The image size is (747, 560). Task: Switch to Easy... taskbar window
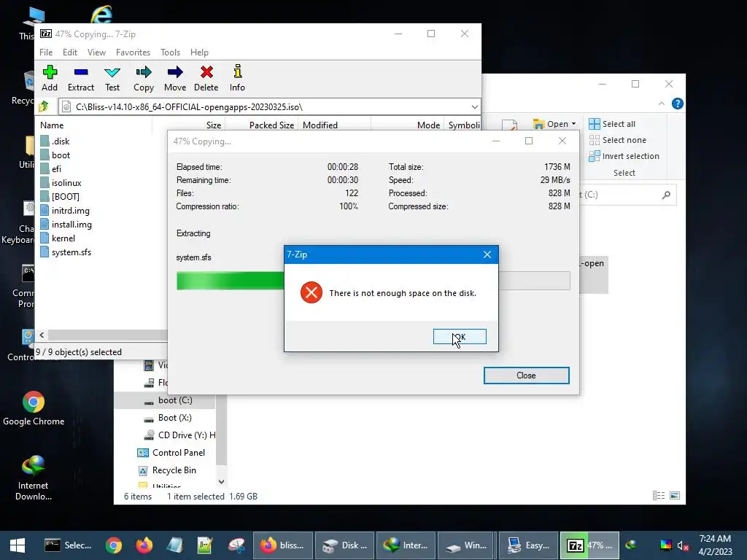[527, 545]
